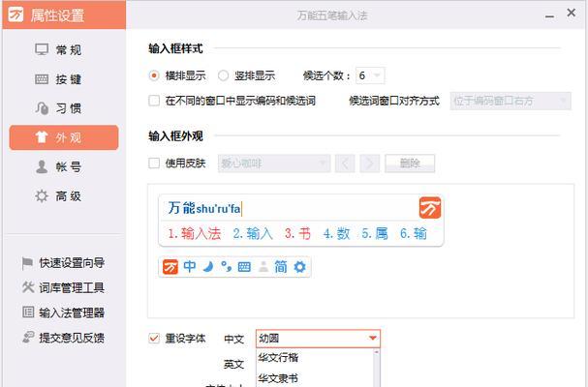Toggle the 中 Chinese mode icon
This screenshot has width=588, height=387.
tap(190, 267)
